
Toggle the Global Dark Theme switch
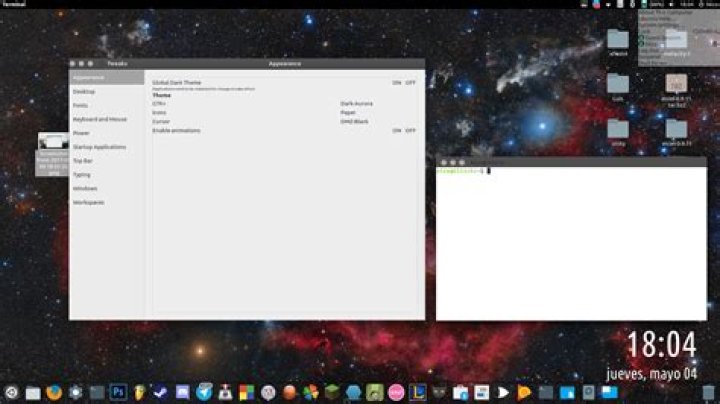(404, 83)
